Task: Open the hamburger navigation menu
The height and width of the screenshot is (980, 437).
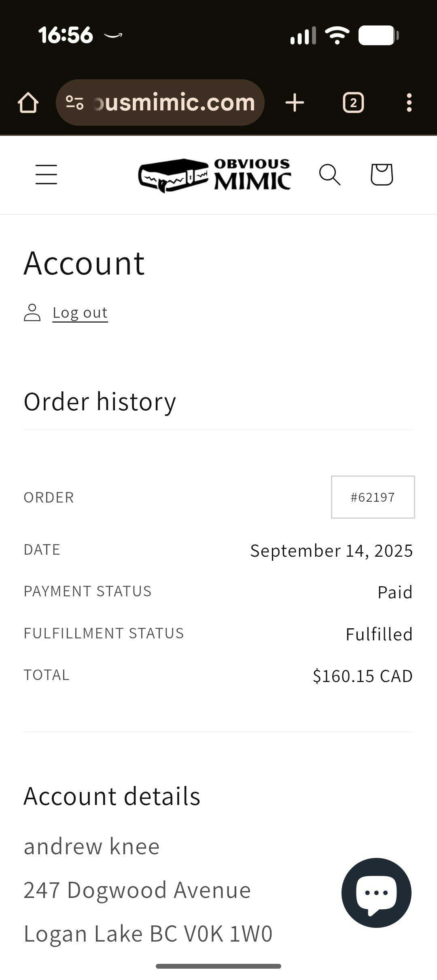Action: [46, 175]
